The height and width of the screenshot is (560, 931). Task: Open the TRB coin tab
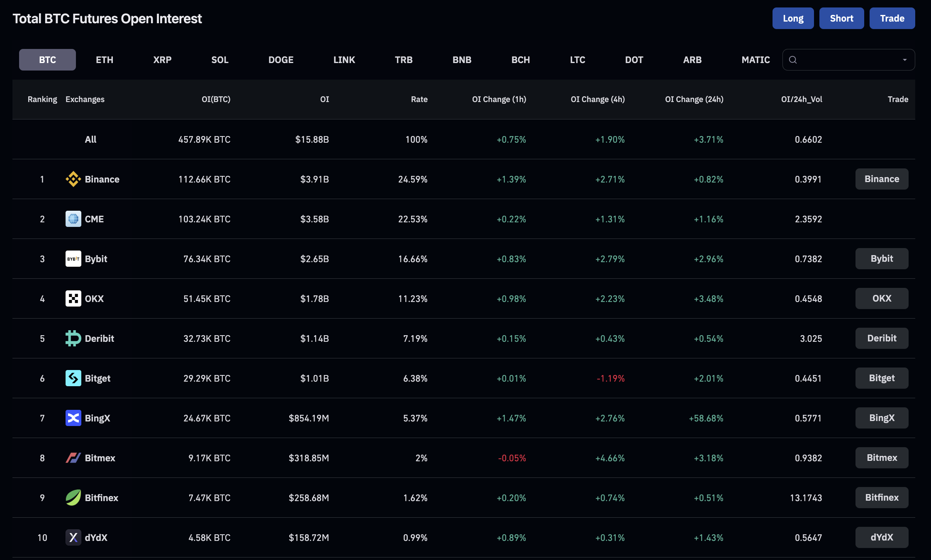coord(404,60)
